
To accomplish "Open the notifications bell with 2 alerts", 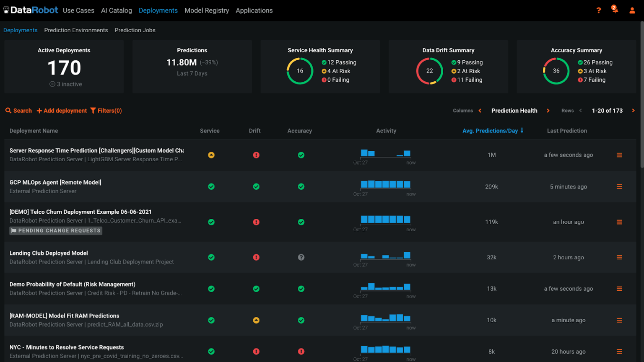I will click(615, 10).
